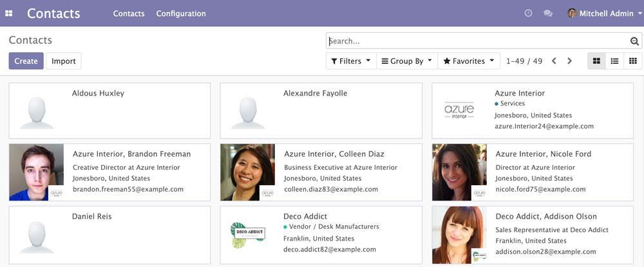Switch to the grid view icon right of List
The height and width of the screenshot is (267, 644).
633,61
